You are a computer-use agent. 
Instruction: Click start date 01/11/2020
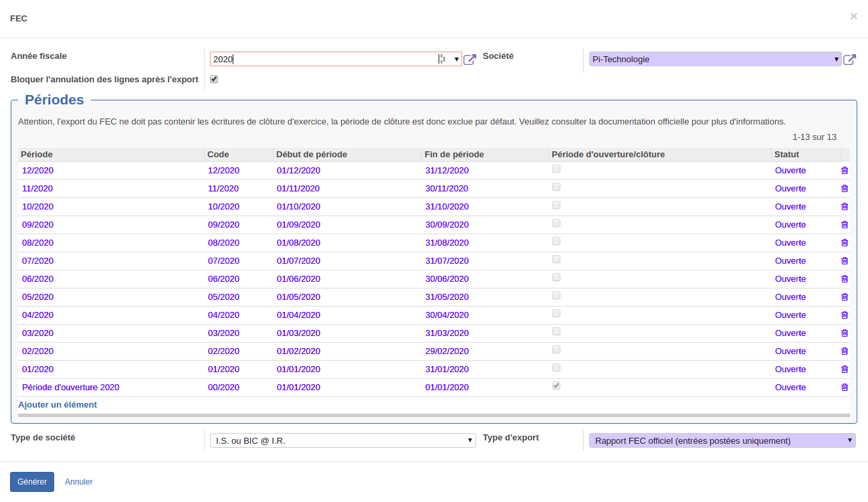298,189
